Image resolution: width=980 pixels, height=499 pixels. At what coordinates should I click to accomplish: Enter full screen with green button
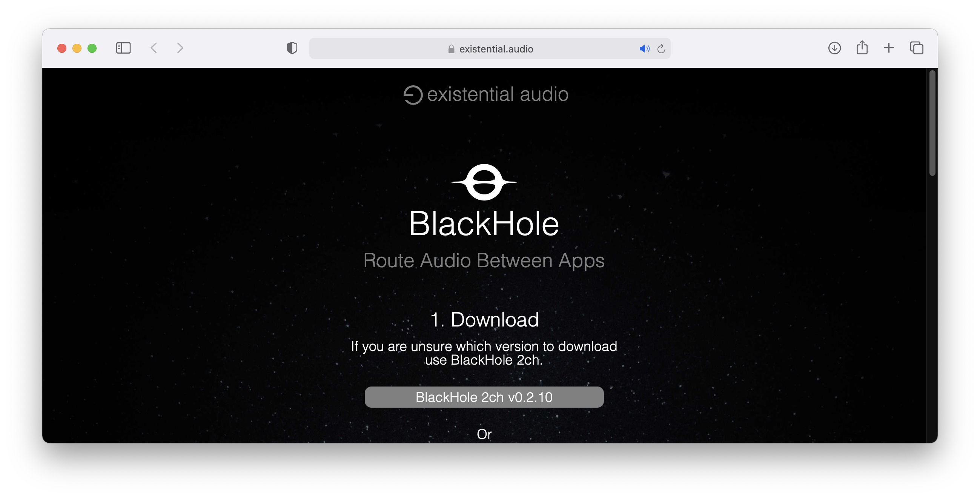92,48
